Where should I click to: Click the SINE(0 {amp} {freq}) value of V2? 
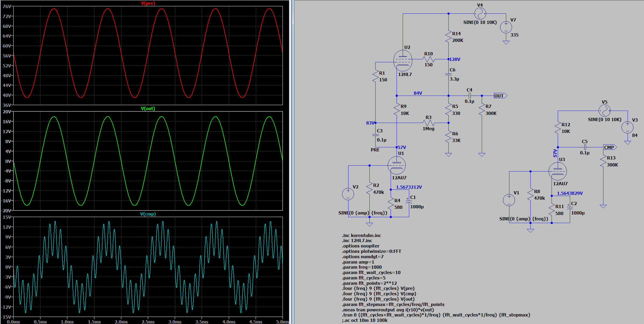coord(363,213)
